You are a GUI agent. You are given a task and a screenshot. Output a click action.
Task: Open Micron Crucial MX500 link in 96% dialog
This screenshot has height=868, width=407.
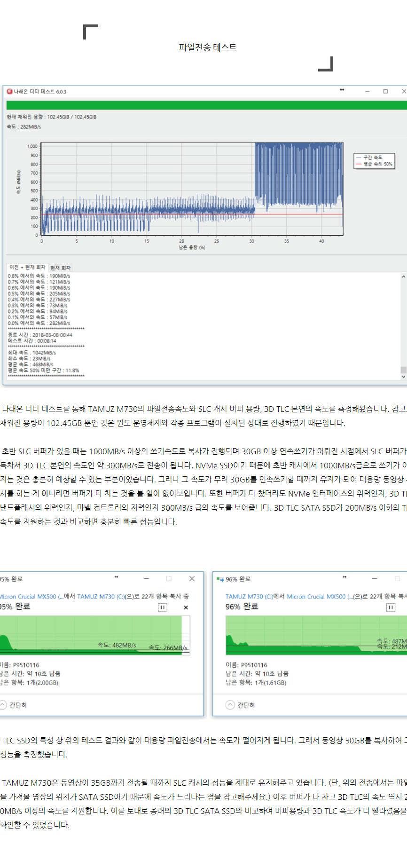pyautogui.click(x=316, y=596)
